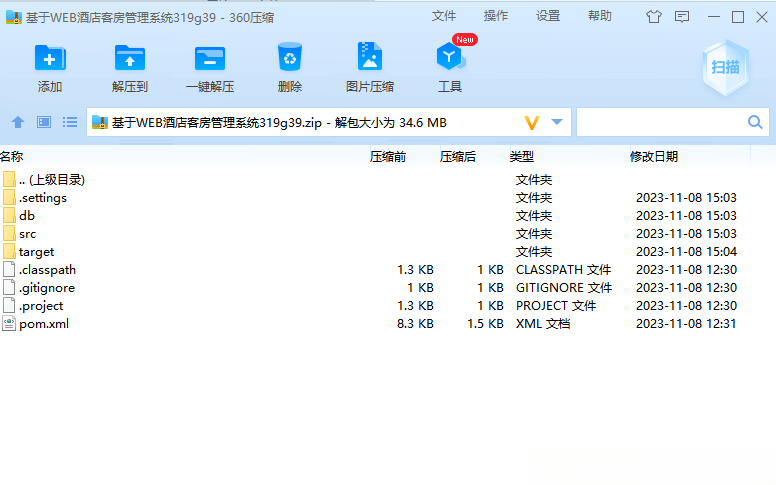Viewport: 776px width, 485px height.
Task: Click the target folder icon
Action: point(9,251)
